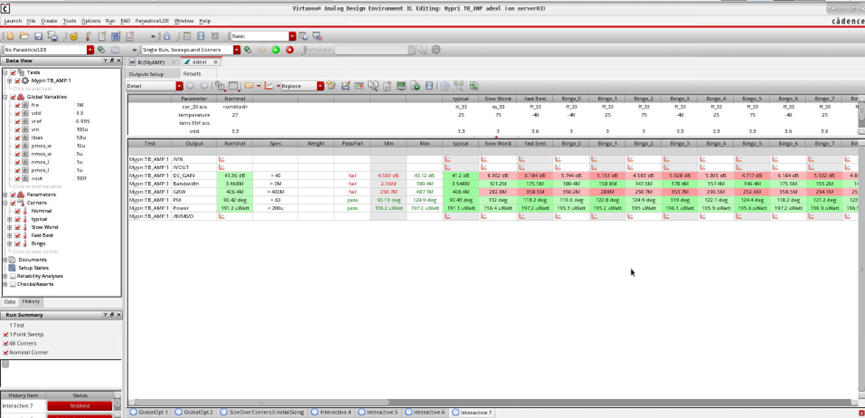The height and width of the screenshot is (418, 865).
Task: Expand the Mypri:TB_AMP:1 test node
Action: pos(9,81)
